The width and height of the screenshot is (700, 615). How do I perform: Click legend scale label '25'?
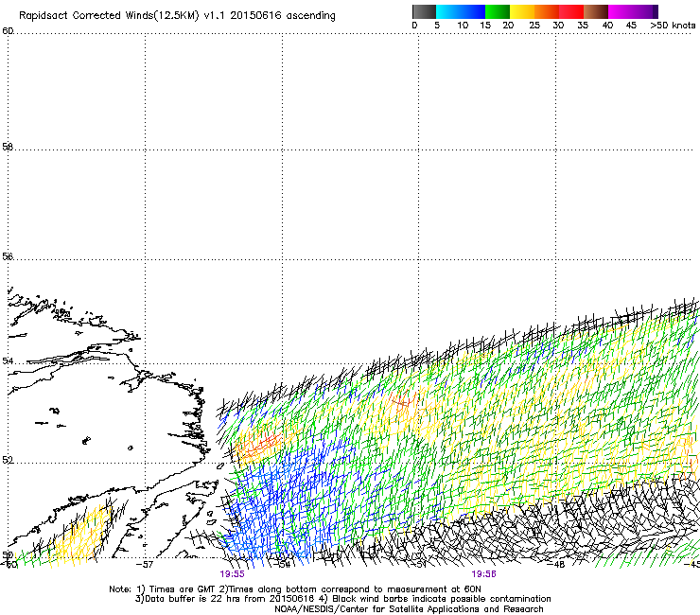point(534,26)
